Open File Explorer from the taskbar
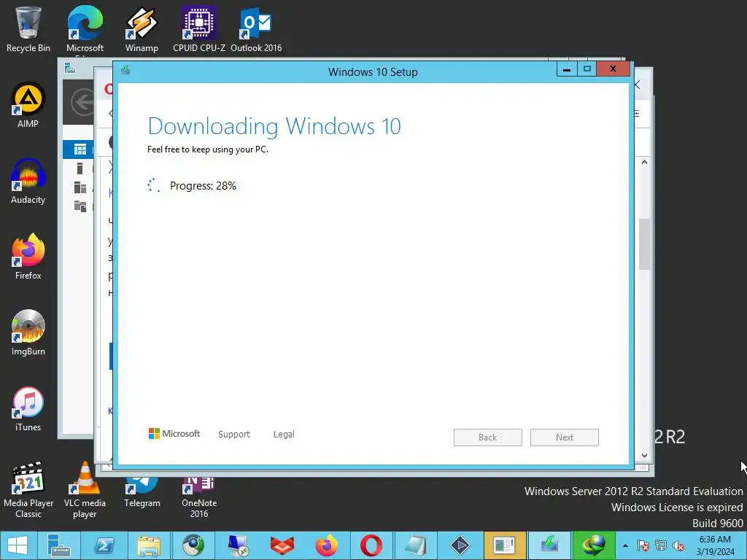 point(149,545)
